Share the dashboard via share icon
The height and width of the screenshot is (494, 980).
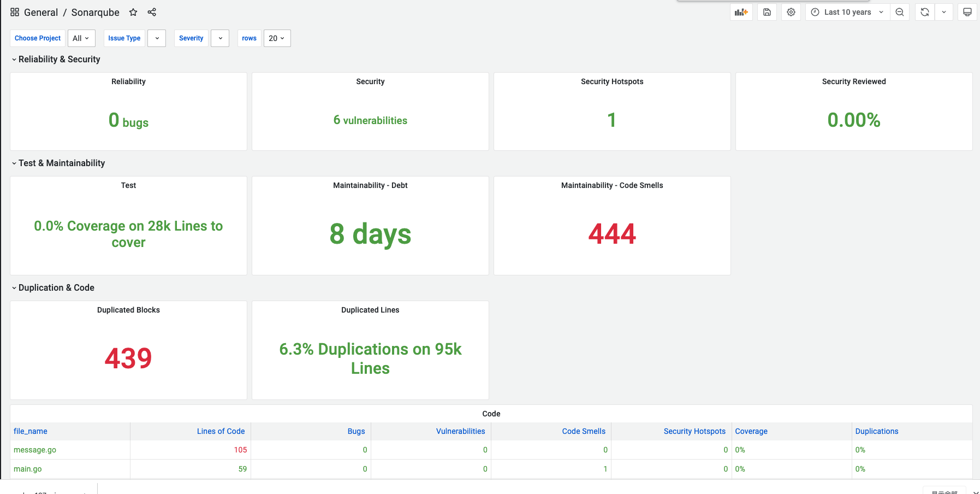152,12
